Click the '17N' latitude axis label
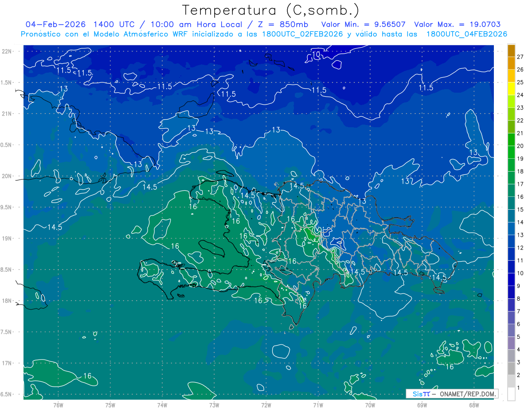The image size is (532, 411). pyautogui.click(x=6, y=363)
